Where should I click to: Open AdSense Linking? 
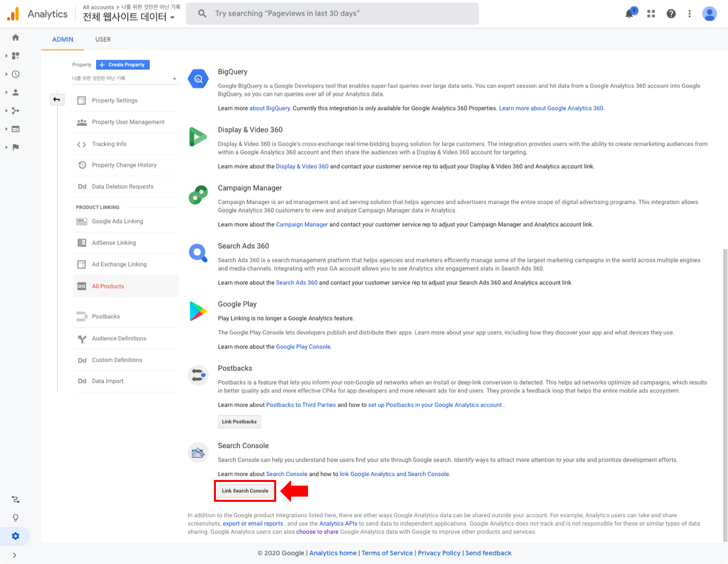pos(126,243)
